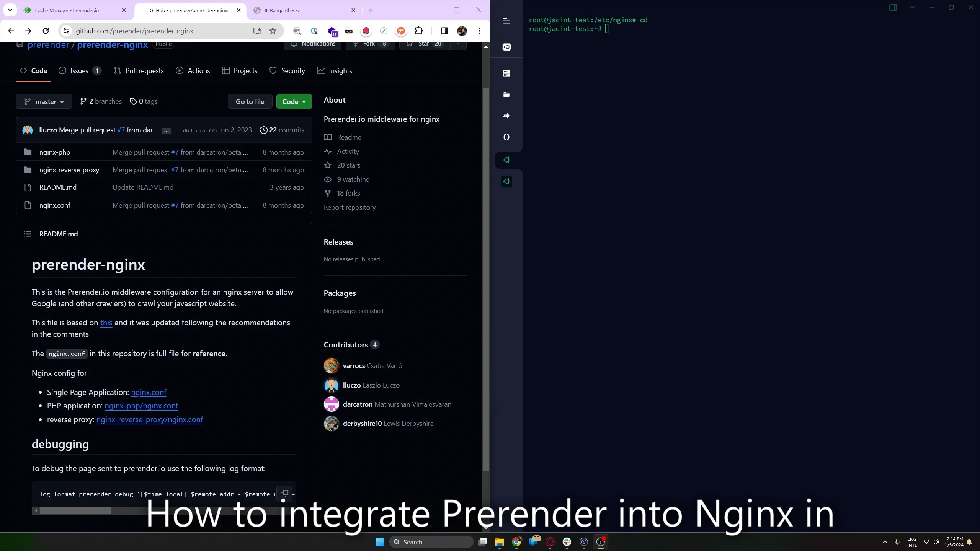
Task: Open the repository's Insights tab
Action: pyautogui.click(x=335, y=70)
